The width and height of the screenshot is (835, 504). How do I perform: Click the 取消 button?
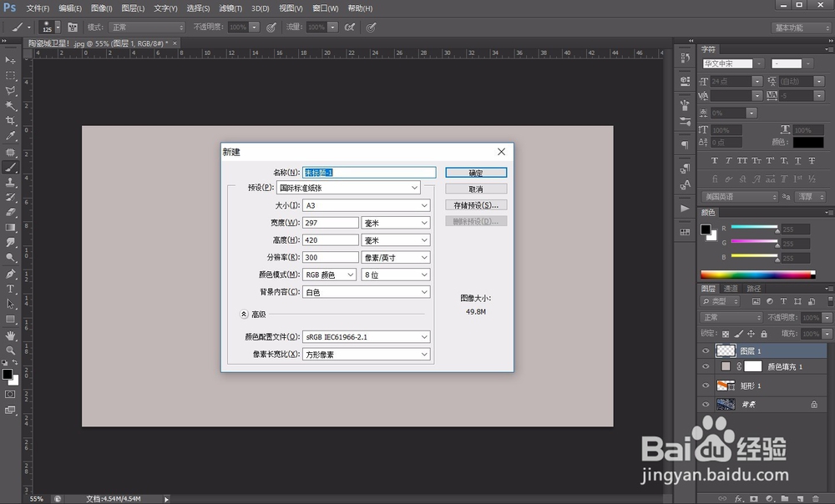tap(476, 189)
